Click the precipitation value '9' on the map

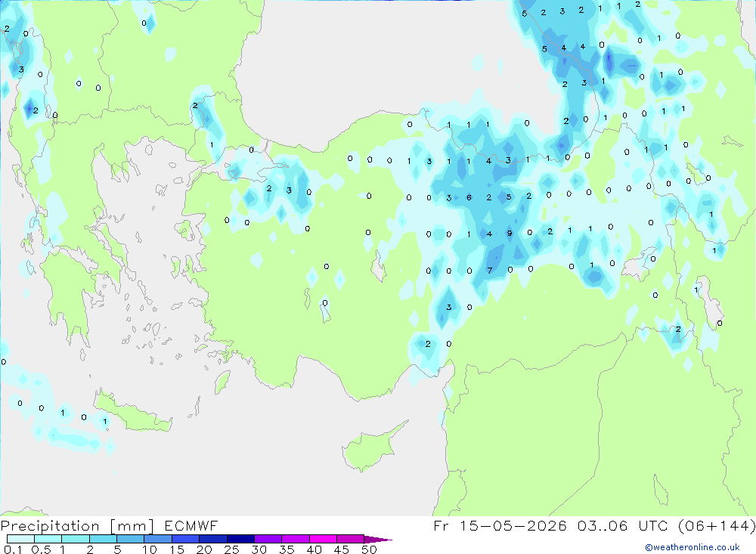tap(510, 234)
